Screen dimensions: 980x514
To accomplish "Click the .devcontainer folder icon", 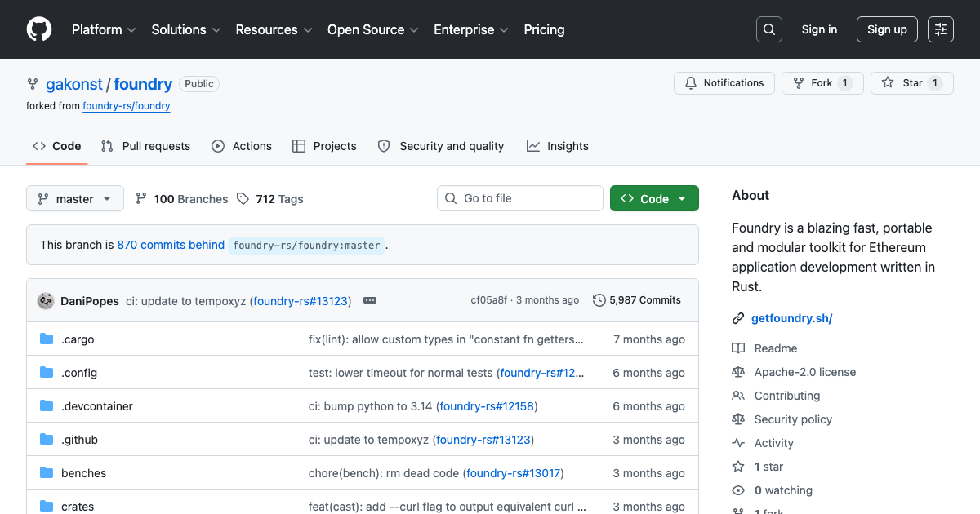I will (x=47, y=406).
